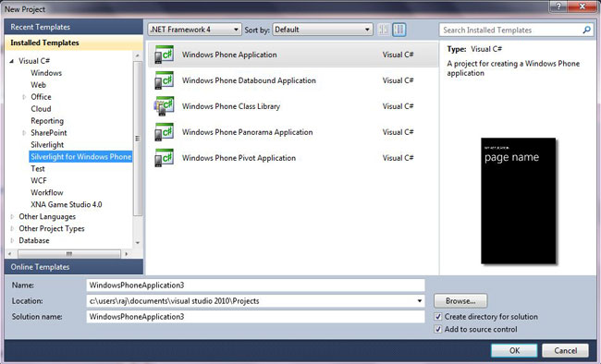Click the tree scroll left arrow
601x364 pixels.
tap(10, 254)
